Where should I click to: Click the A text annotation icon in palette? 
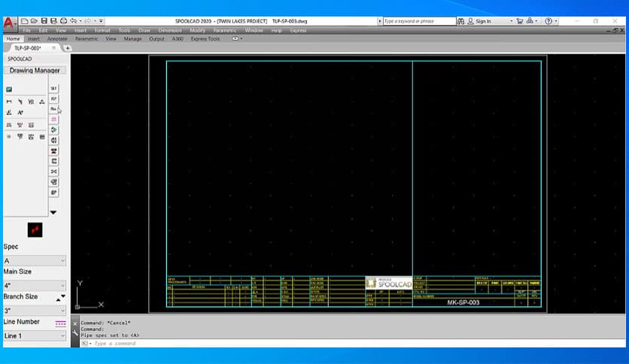[x=20, y=113]
